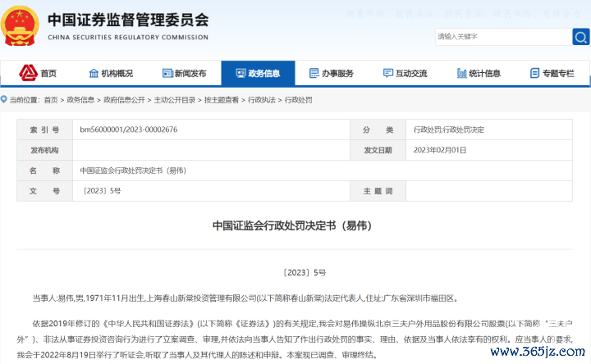Click the breadcrumb location pin icon
The width and height of the screenshot is (591, 364).
point(4,99)
